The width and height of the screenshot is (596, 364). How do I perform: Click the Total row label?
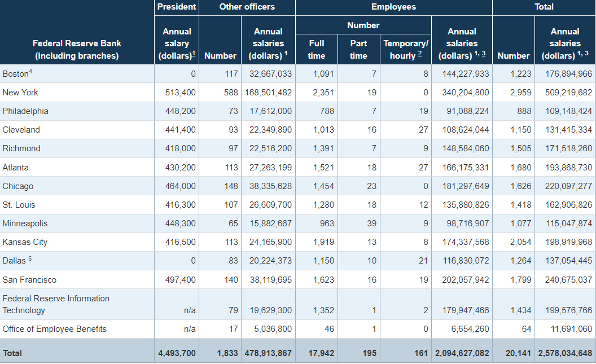point(12,353)
